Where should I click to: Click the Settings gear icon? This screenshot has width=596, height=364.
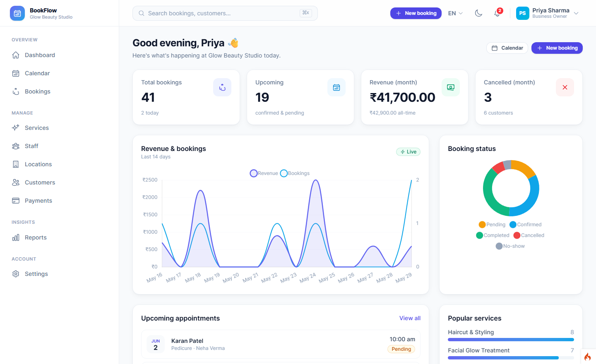pos(16,274)
